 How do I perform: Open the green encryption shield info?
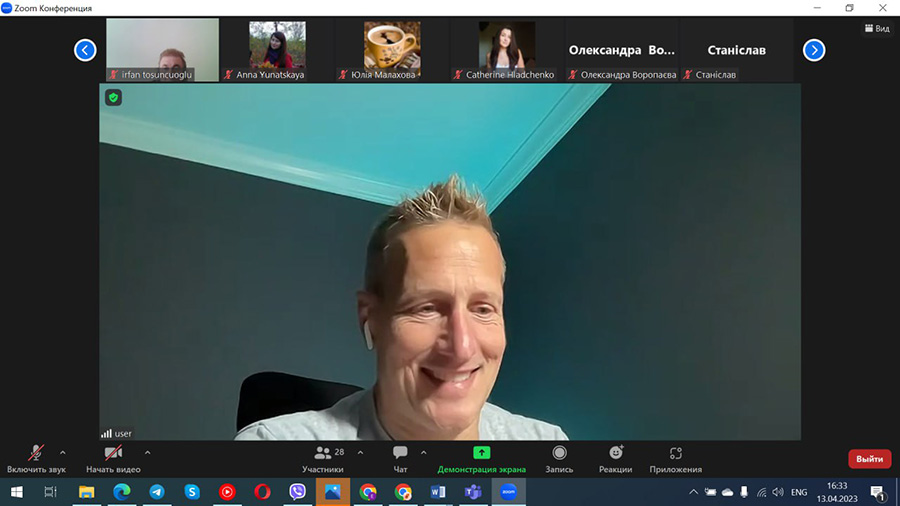point(113,98)
